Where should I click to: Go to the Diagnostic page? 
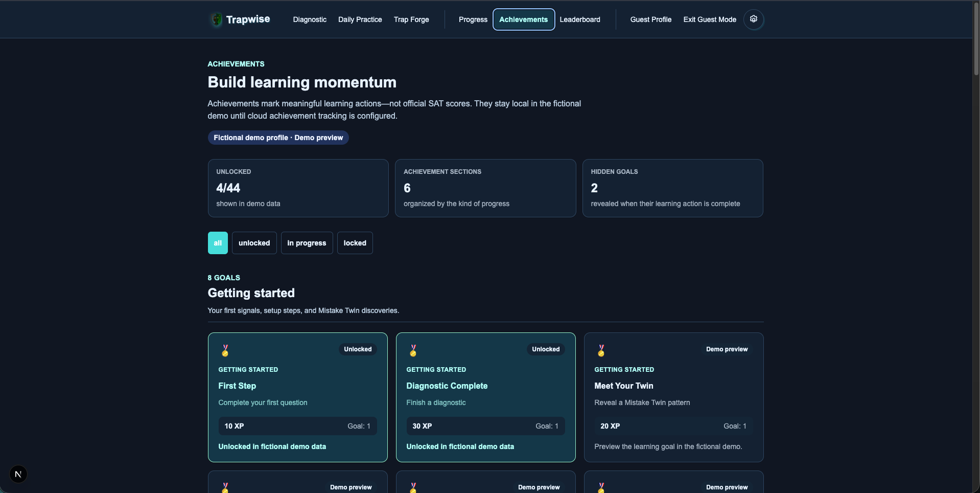pos(310,19)
